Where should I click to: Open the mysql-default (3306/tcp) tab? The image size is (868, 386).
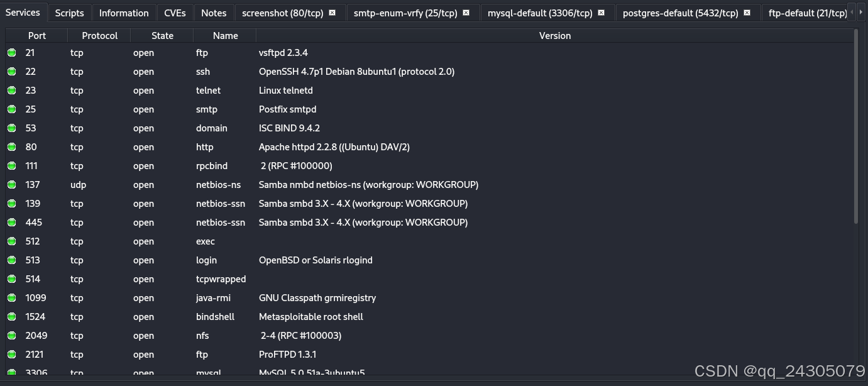click(541, 12)
